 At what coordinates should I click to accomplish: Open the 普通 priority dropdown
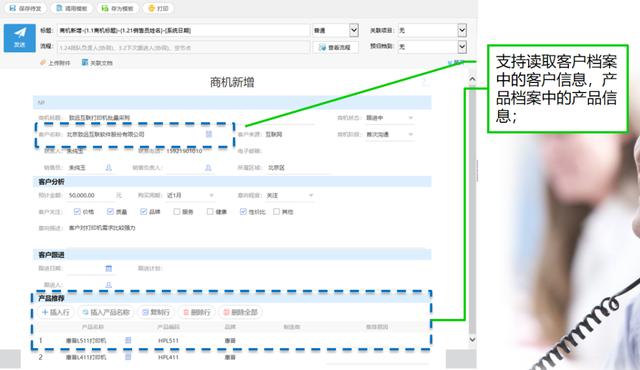353,30
